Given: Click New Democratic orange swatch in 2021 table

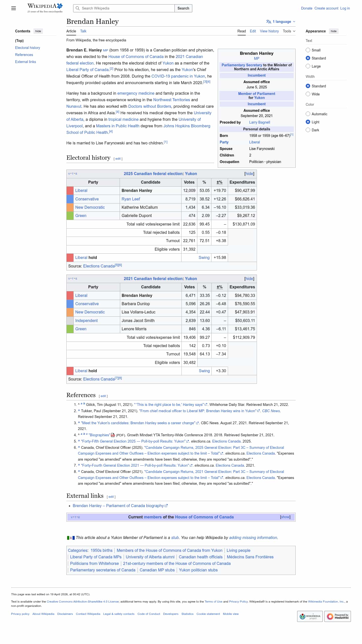Looking at the screenshot, I should [70, 312].
